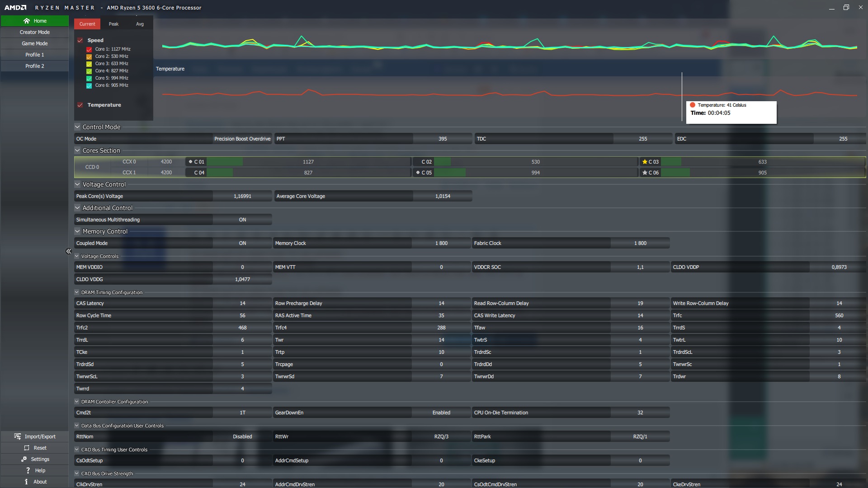Image resolution: width=868 pixels, height=488 pixels.
Task: Open the Import/Export icon option
Action: [x=18, y=436]
